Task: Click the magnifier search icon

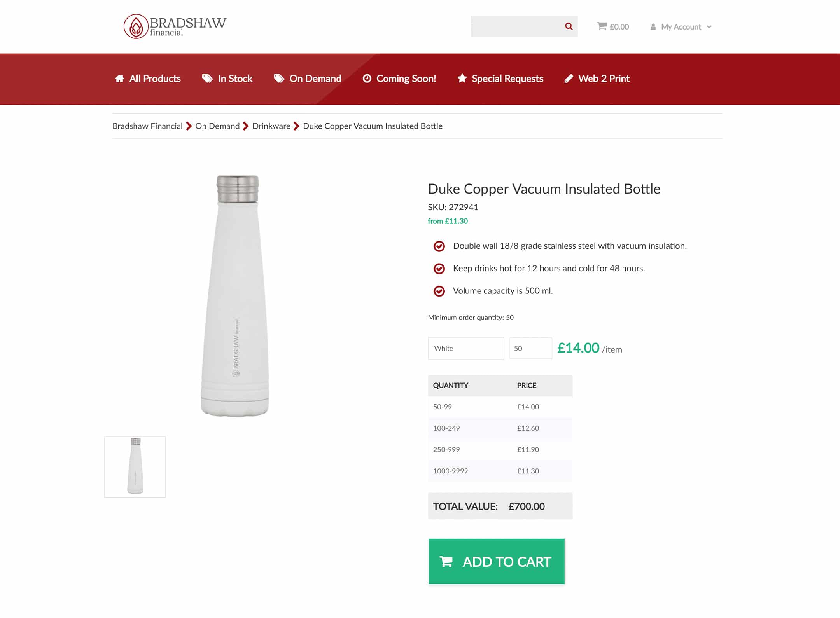Action: click(569, 26)
